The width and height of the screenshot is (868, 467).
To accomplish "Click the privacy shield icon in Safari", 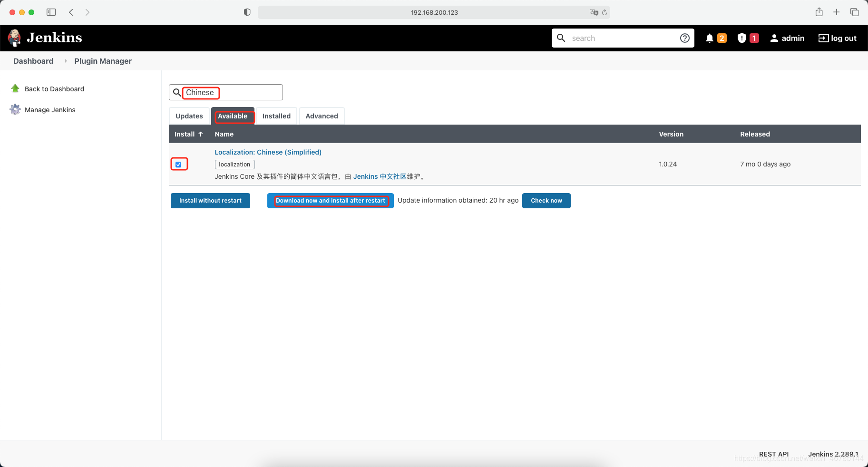I will tap(247, 12).
